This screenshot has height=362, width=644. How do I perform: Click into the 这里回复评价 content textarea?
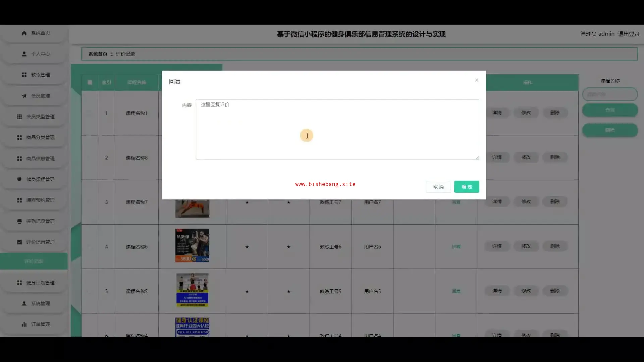pos(337,129)
